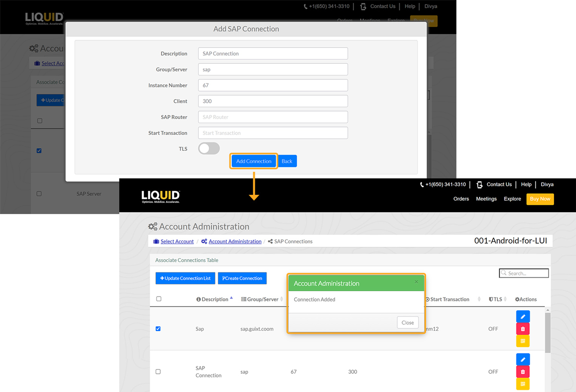Close the Connection Added popup via Close button
Viewport: 576px width, 392px height.
point(408,322)
